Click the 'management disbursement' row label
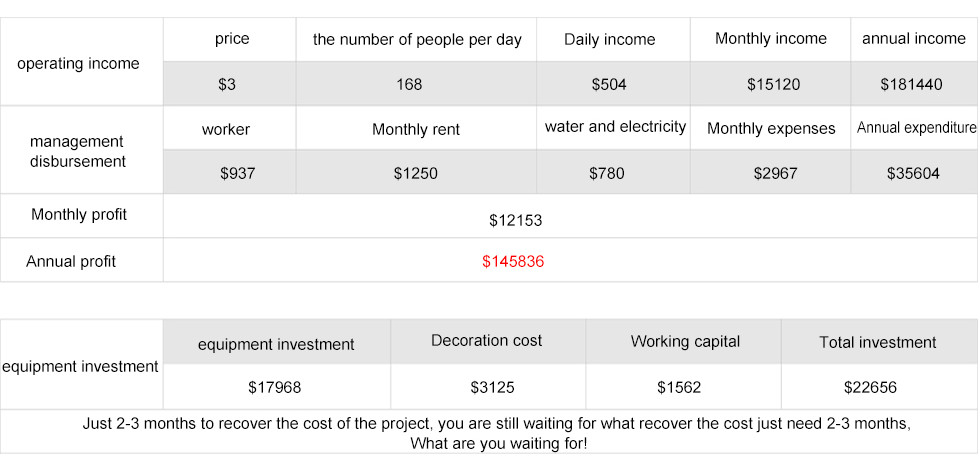 (77, 151)
